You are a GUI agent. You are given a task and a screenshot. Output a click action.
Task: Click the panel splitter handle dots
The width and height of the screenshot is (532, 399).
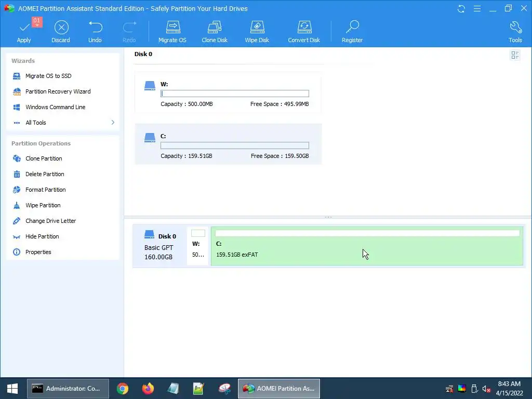point(328,217)
